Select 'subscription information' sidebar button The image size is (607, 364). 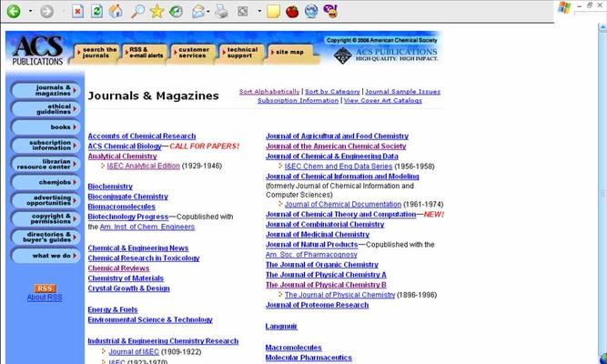(x=46, y=146)
